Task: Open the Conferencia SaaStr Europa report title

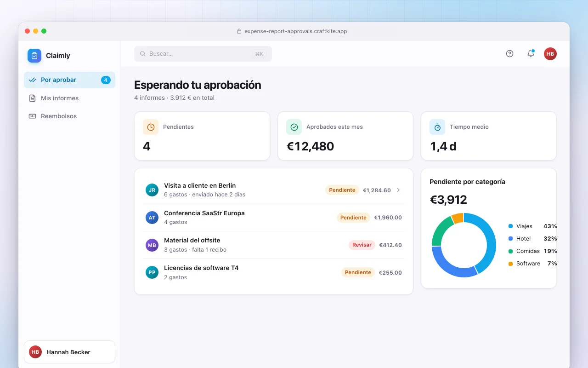Action: (x=204, y=213)
